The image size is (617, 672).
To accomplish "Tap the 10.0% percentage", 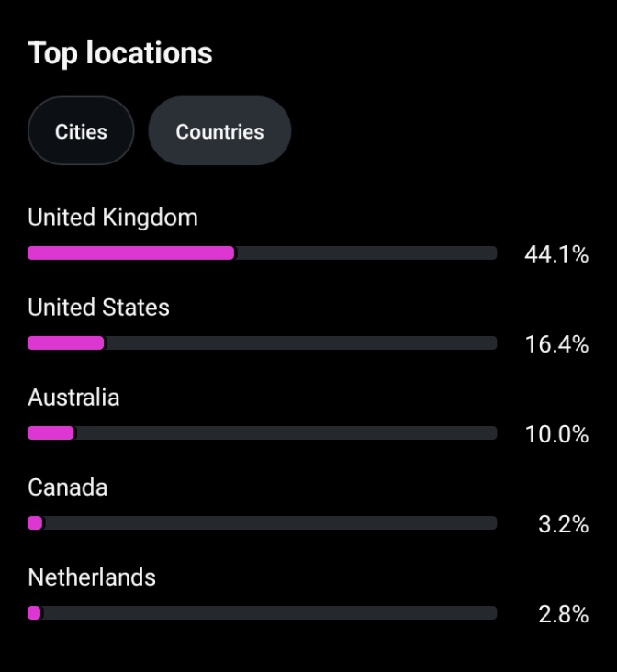I will (556, 434).
